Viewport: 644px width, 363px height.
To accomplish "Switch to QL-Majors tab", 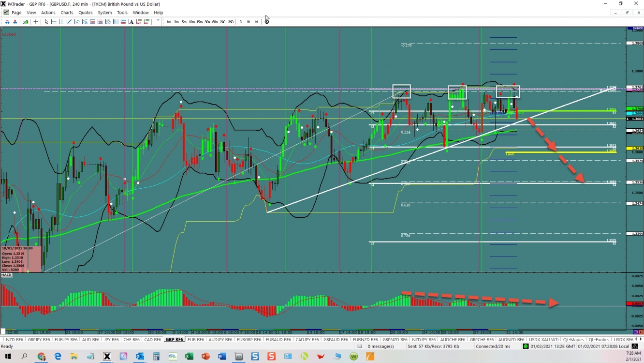I will (573, 340).
